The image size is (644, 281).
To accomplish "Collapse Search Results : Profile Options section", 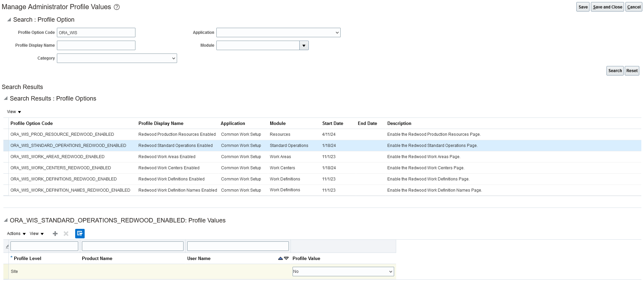I will [6, 99].
